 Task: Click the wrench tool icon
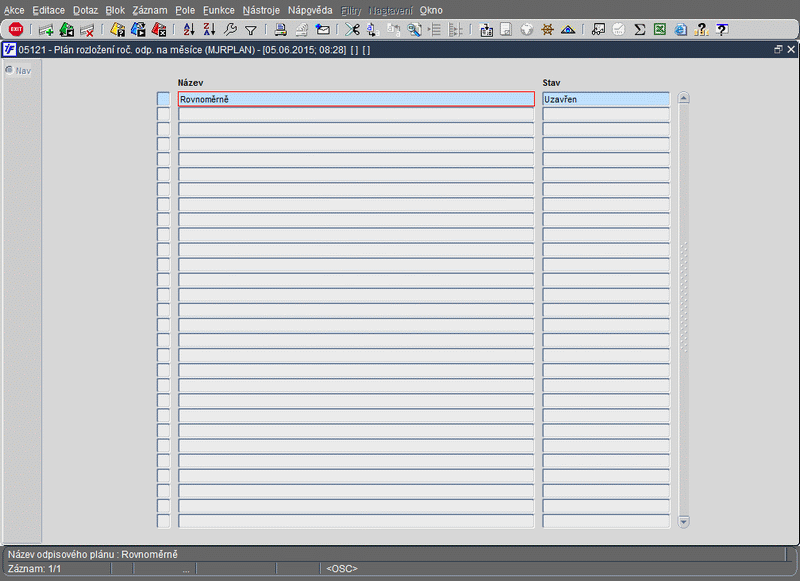(231, 30)
